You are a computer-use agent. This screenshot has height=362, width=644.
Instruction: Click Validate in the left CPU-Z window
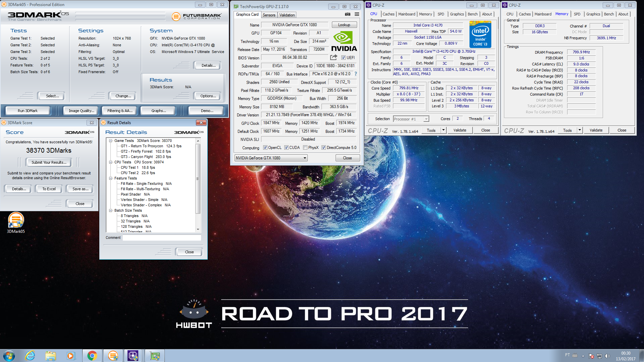click(x=459, y=130)
